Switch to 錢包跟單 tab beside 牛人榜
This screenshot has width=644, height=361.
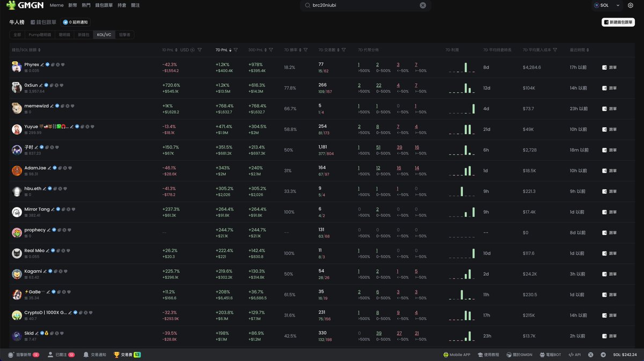pyautogui.click(x=43, y=23)
